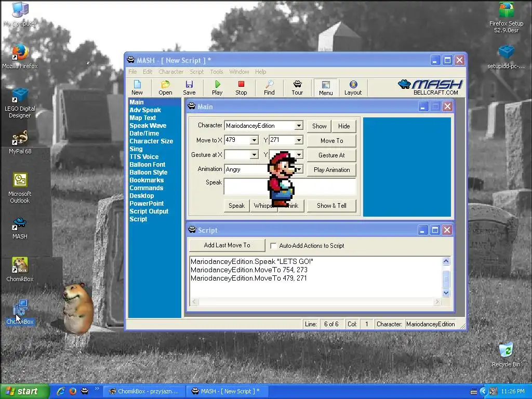This screenshot has height=399, width=532.
Task: Open the File menu
Action: [132, 72]
